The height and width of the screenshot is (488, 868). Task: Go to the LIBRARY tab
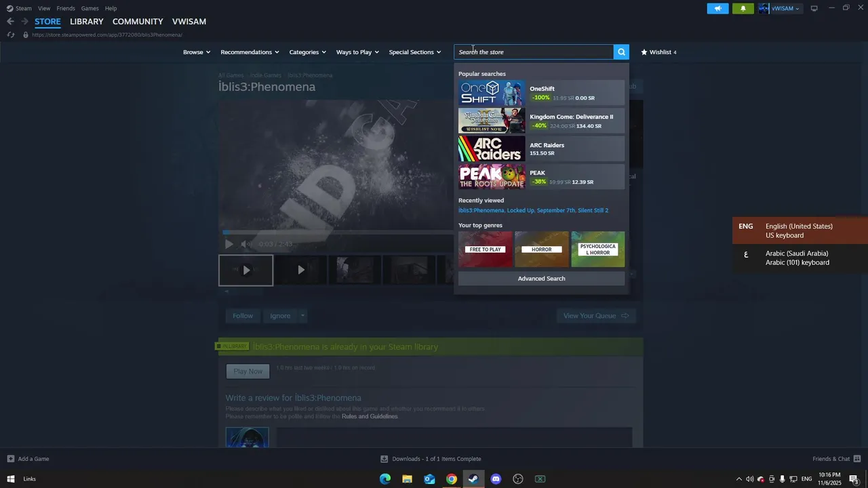click(87, 22)
